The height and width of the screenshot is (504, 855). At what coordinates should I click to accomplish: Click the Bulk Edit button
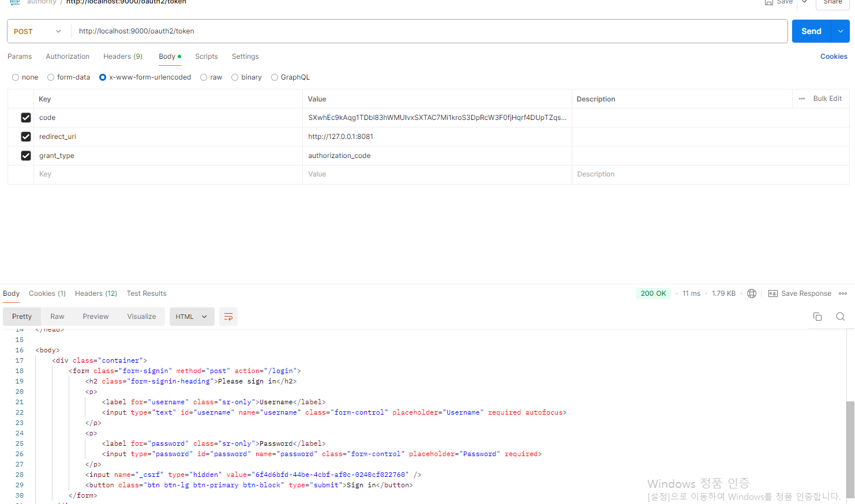827,99
